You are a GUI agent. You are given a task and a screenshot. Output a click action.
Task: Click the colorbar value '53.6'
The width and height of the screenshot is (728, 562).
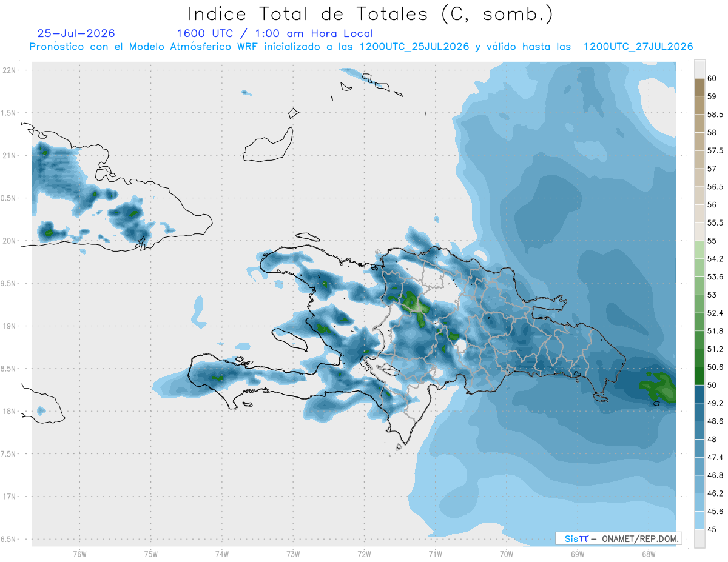point(715,277)
